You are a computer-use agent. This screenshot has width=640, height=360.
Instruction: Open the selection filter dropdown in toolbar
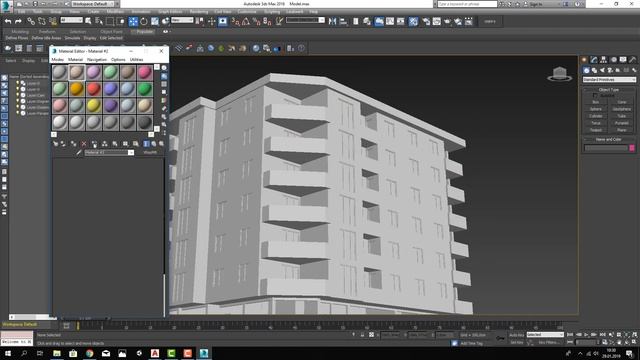click(x=71, y=20)
